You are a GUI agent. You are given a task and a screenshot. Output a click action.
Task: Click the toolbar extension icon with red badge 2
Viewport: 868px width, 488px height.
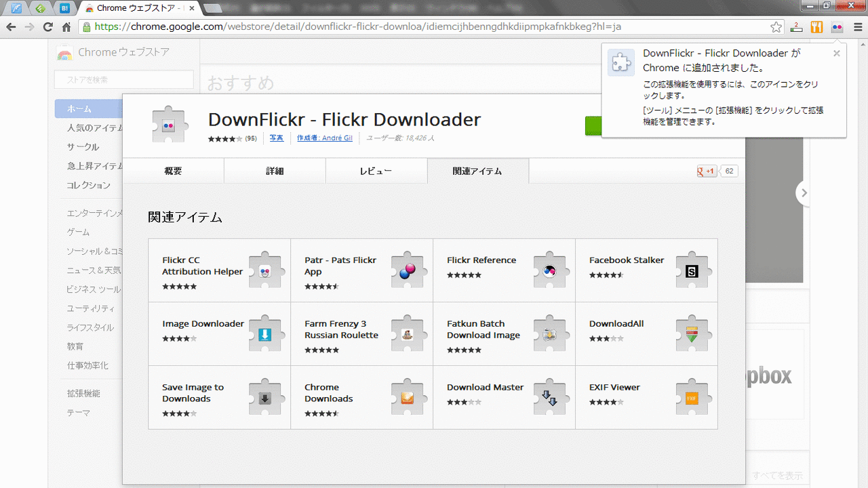pos(797,27)
